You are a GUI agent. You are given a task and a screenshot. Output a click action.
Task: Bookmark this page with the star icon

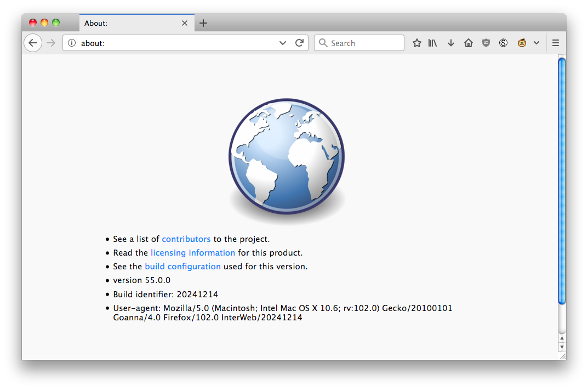416,43
